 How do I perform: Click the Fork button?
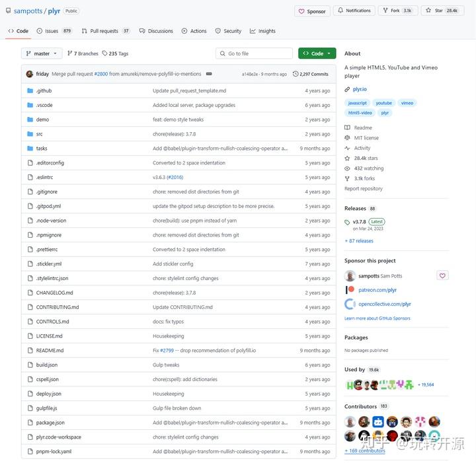[398, 11]
